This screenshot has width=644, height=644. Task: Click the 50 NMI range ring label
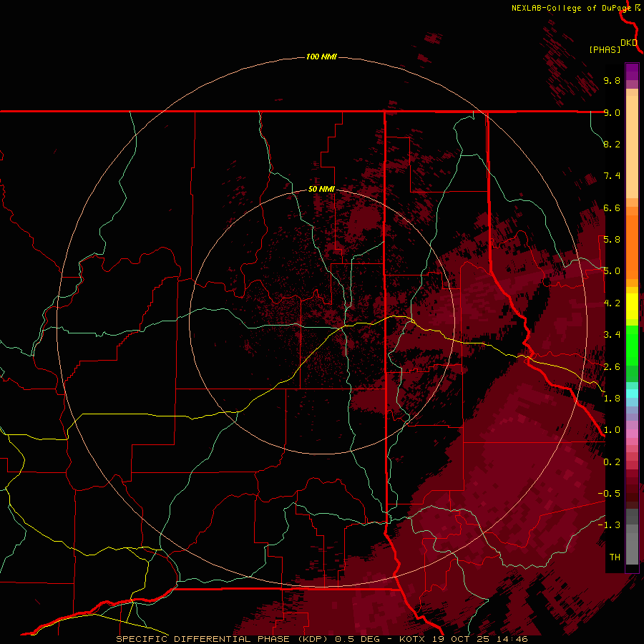pyautogui.click(x=321, y=189)
